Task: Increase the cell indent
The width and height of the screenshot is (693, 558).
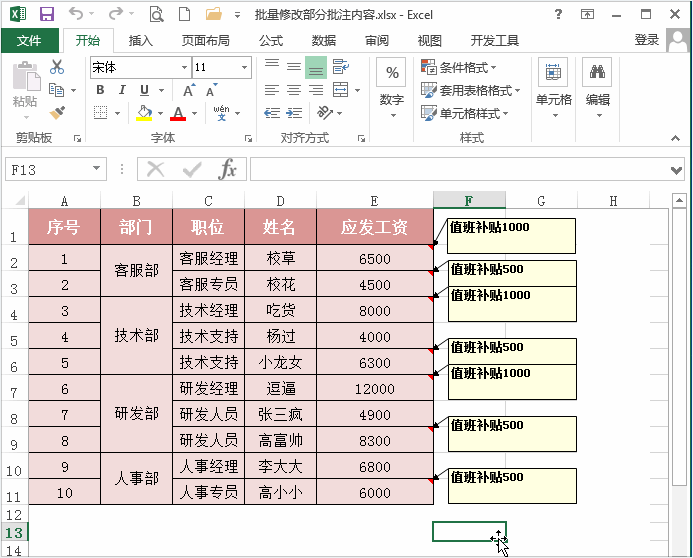Action: (294, 113)
